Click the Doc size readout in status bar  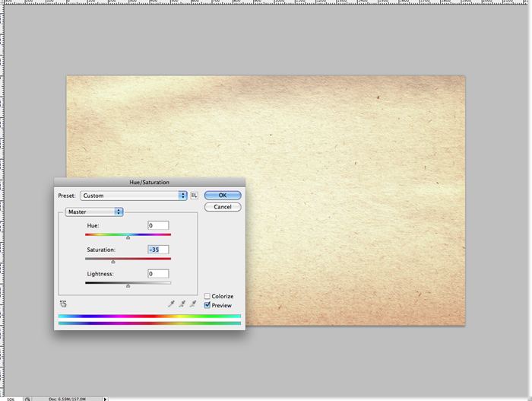(x=67, y=399)
